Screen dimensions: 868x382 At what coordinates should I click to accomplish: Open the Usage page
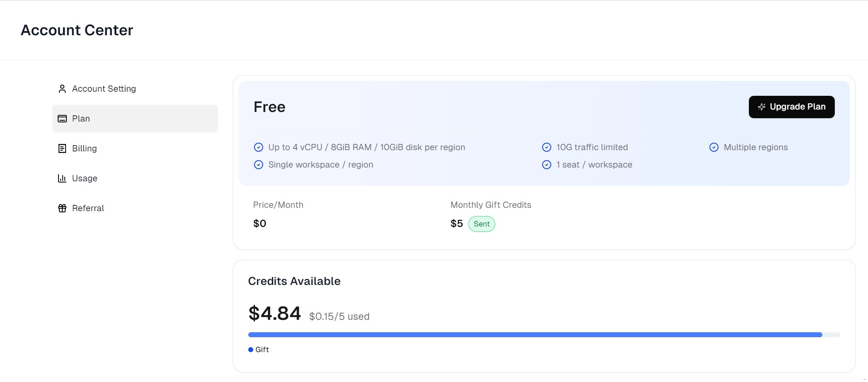pyautogui.click(x=85, y=178)
